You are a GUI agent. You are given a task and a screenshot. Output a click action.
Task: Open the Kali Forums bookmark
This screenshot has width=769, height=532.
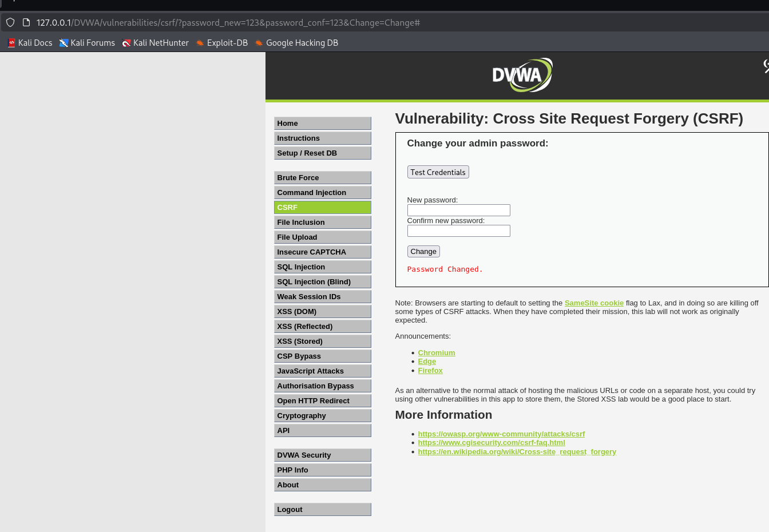point(87,43)
